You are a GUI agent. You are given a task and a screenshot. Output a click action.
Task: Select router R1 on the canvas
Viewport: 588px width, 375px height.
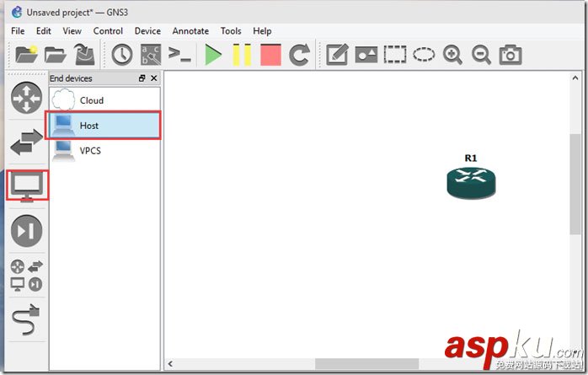(x=472, y=182)
